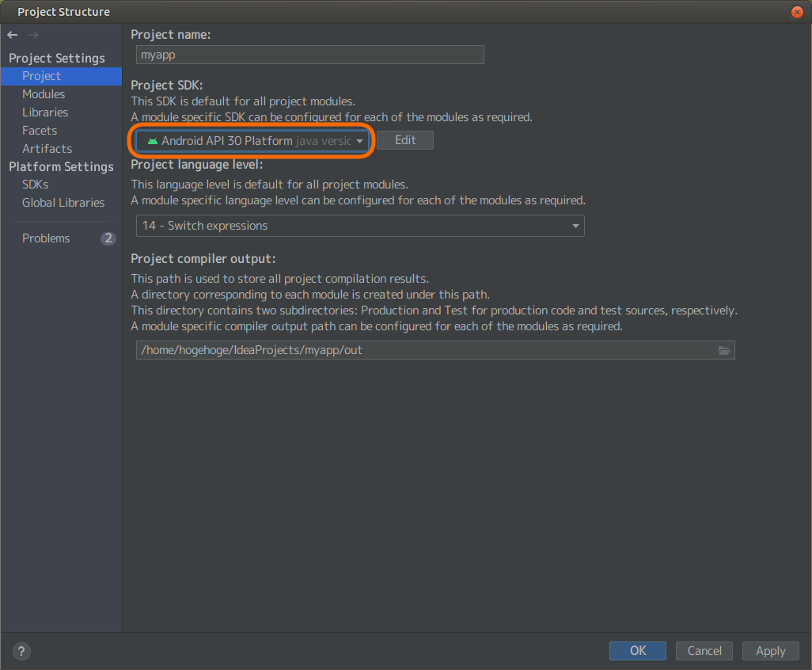Click the folder browse icon for compiler output
The width and height of the screenshot is (812, 670).
tap(723, 350)
